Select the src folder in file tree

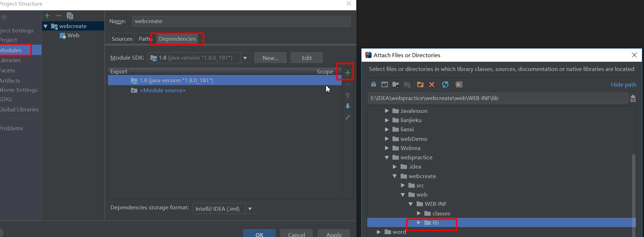[416, 185]
